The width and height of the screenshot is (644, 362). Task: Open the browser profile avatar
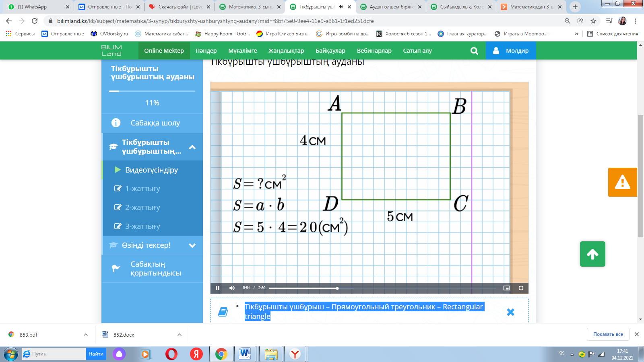(622, 21)
